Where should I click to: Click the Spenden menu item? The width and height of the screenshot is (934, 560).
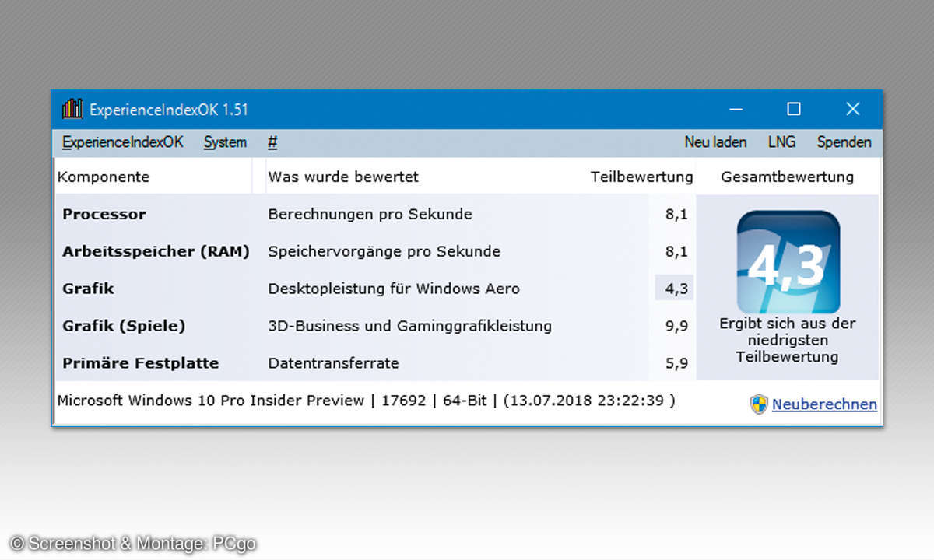click(x=844, y=142)
